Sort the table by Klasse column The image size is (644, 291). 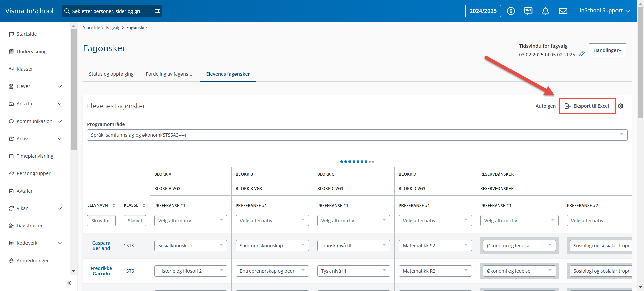pos(144,205)
